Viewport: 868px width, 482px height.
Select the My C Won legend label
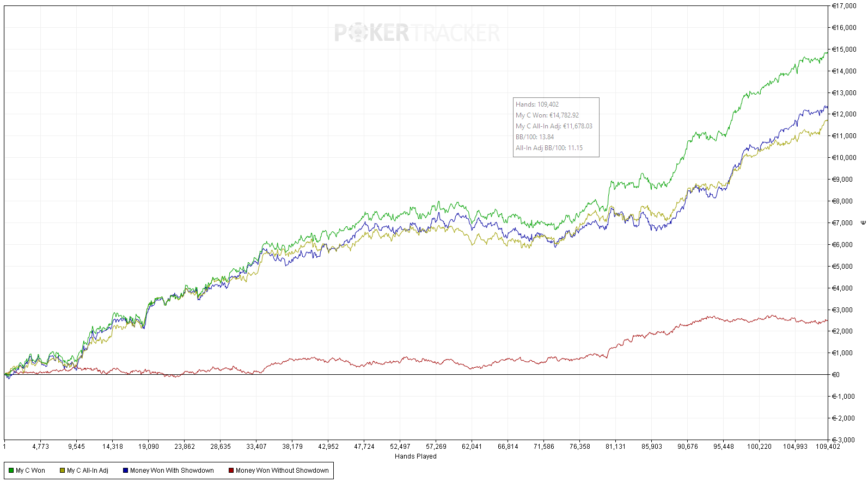30,471
